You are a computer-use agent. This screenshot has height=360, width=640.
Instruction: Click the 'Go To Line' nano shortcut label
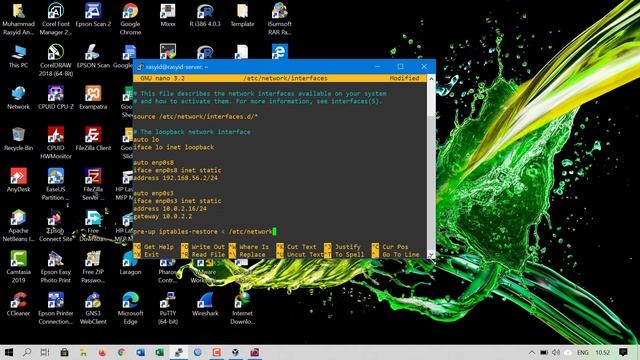(x=401, y=254)
